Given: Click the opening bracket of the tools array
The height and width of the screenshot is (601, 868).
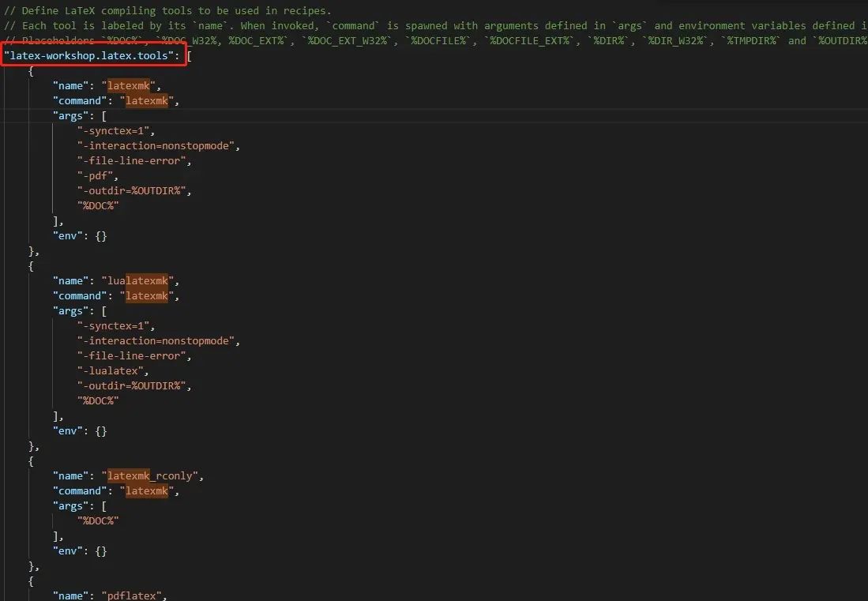Looking at the screenshot, I should [x=190, y=55].
